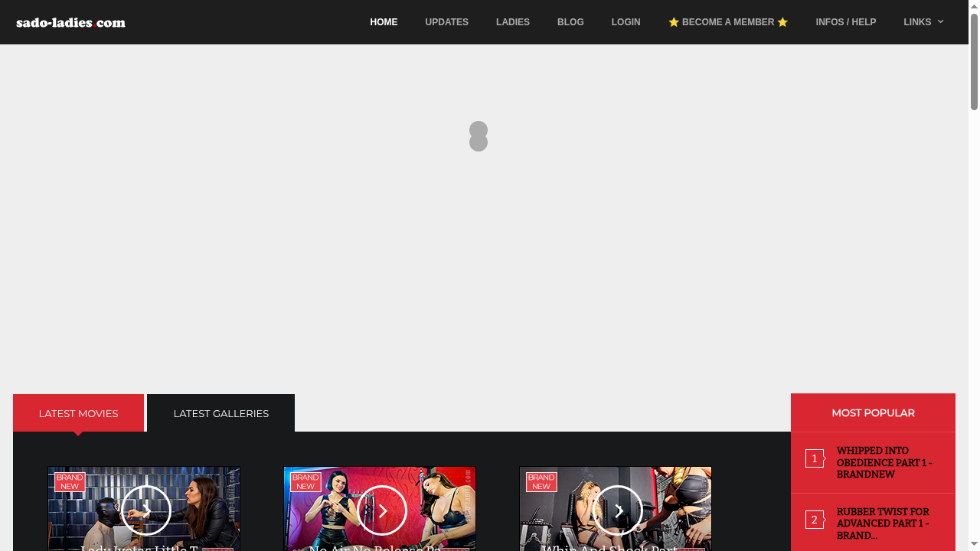Viewport: 980px width, 551px height.
Task: Switch to the Latest Galleries tab
Action: point(220,413)
